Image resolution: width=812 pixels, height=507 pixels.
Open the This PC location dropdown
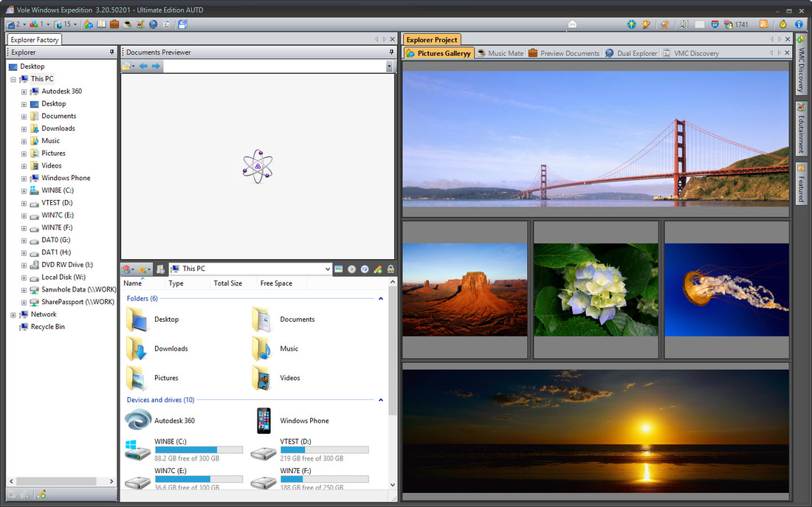[x=327, y=269]
